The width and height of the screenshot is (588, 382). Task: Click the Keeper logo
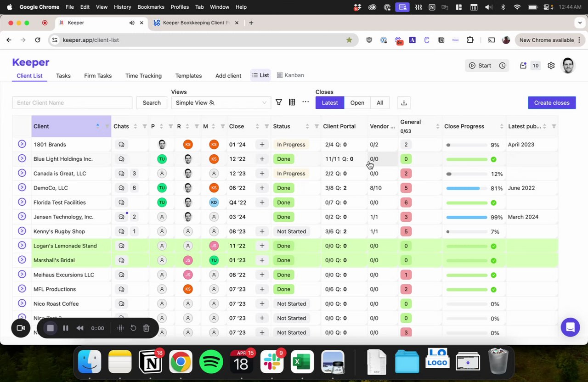click(31, 62)
